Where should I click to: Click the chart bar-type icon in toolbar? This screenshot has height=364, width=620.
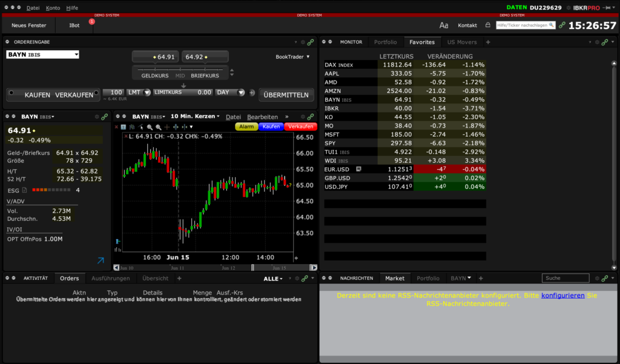point(132,127)
